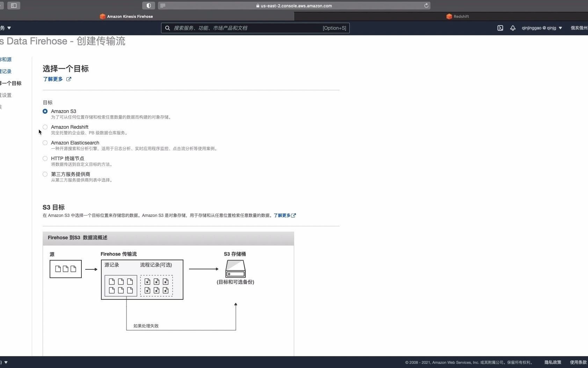This screenshot has width=588, height=368.
Task: Select the Amazon S3 radio button
Action: coord(45,111)
